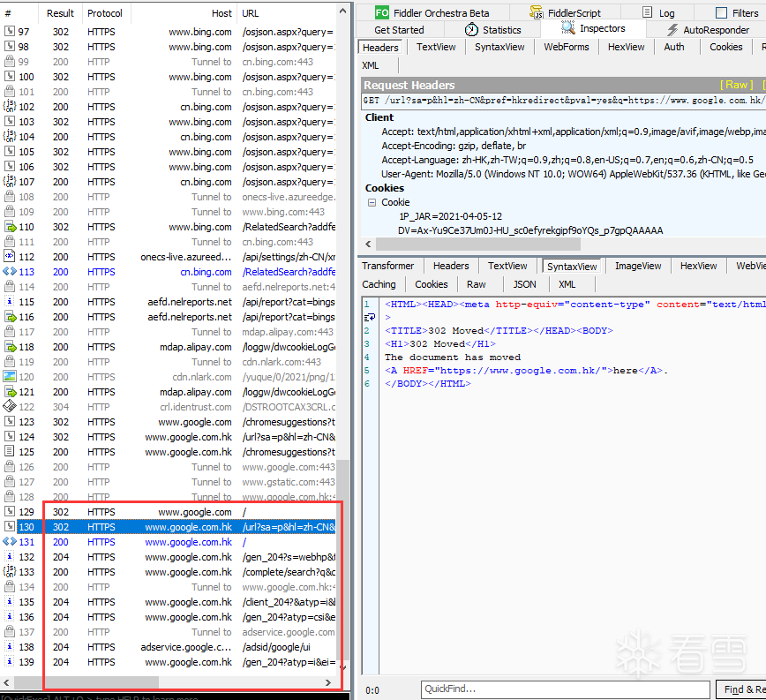
Task: Select the response Raw tab
Action: (x=476, y=284)
